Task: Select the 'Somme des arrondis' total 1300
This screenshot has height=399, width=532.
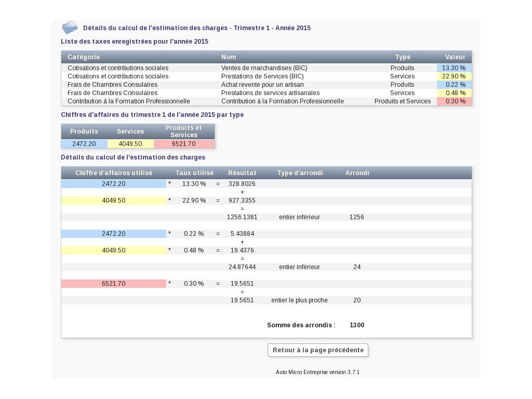Action: pos(357,325)
